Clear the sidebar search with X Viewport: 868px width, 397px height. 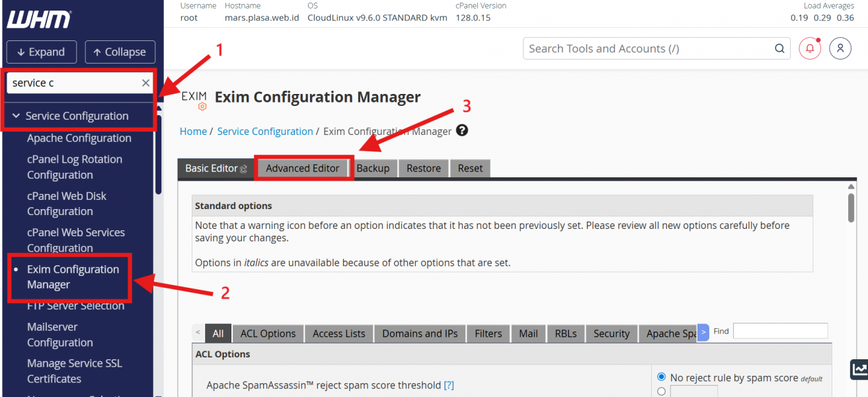coord(145,83)
